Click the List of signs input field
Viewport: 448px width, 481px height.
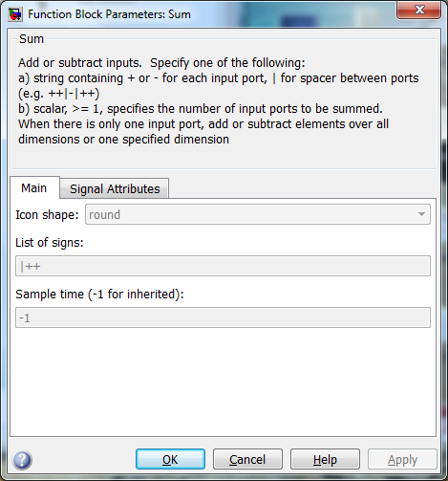[223, 266]
